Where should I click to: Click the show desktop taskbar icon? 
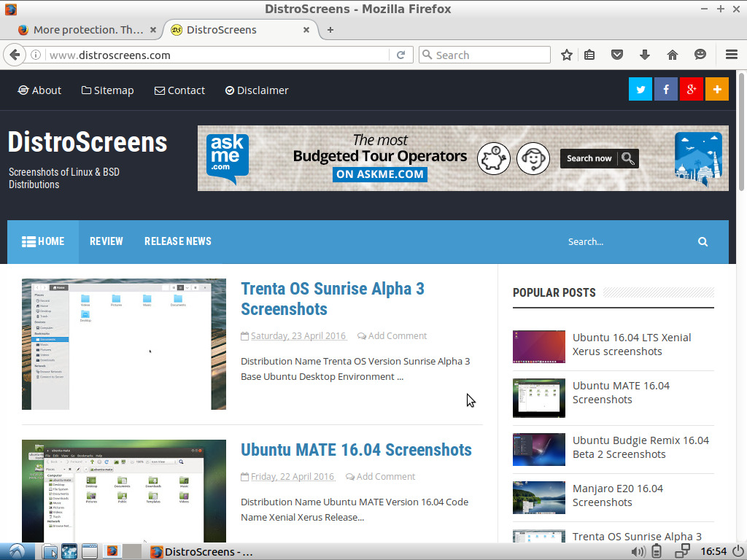(90, 551)
